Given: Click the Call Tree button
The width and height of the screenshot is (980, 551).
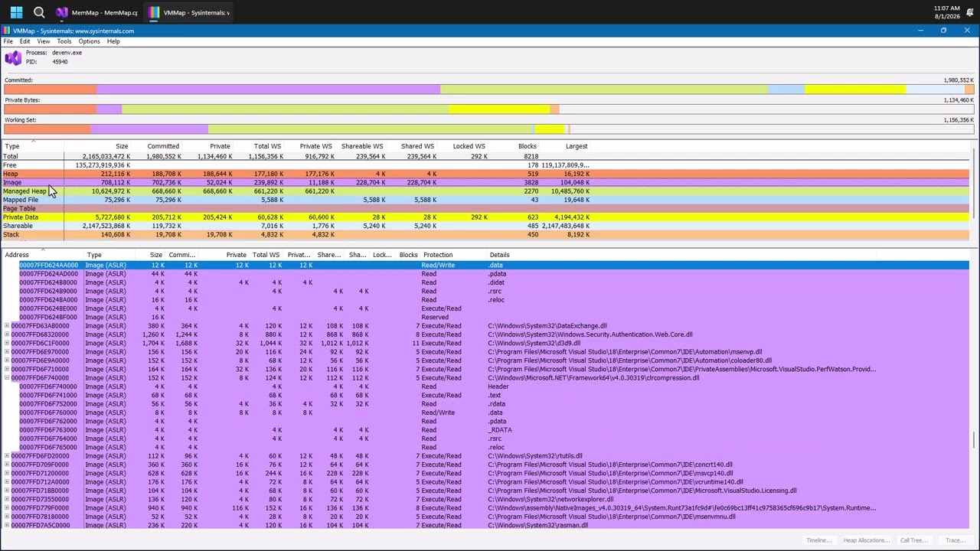Looking at the screenshot, I should click(913, 540).
